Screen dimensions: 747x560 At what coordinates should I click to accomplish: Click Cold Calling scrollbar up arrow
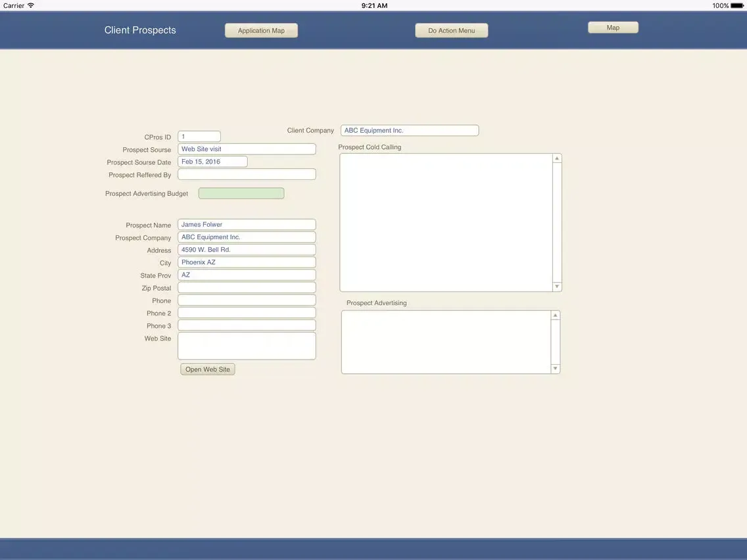coord(557,158)
